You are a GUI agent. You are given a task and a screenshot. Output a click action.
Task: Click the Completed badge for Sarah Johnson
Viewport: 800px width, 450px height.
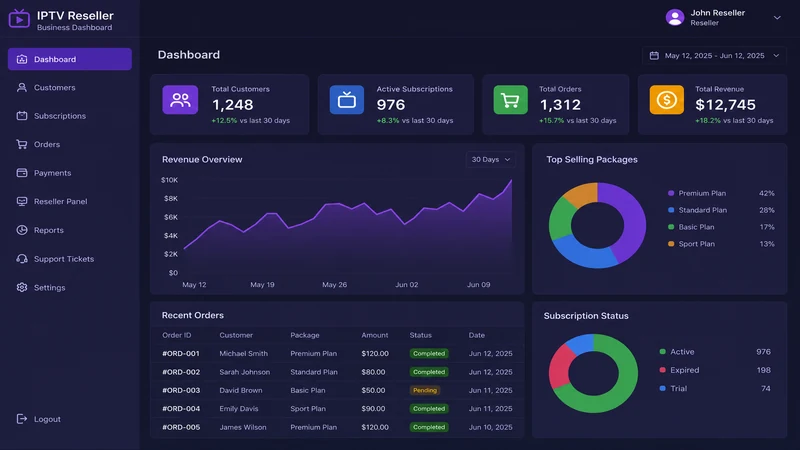pos(429,372)
